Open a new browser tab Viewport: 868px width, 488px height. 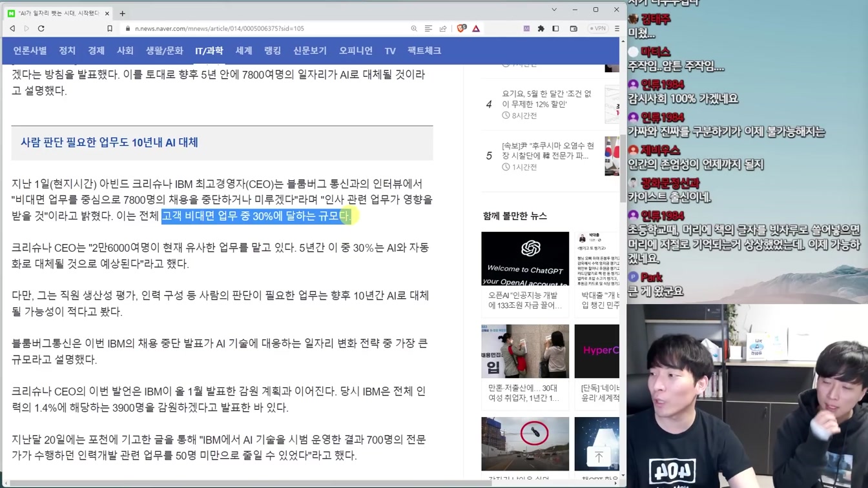coord(122,13)
